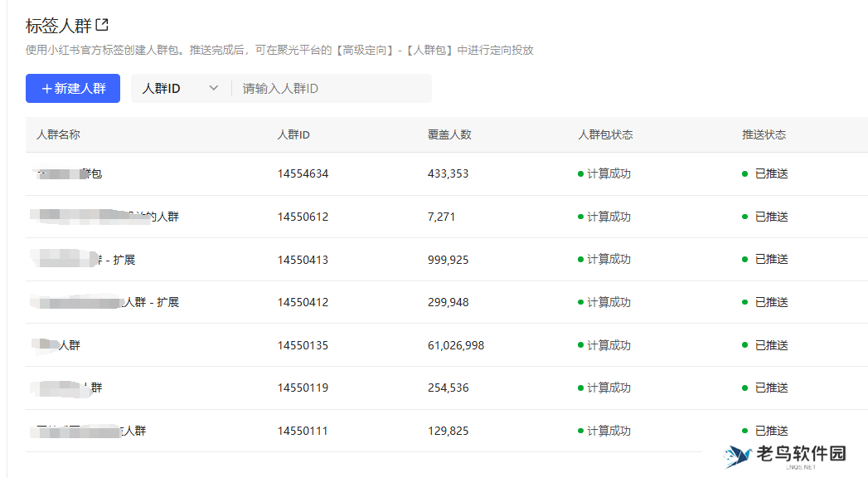Click the 新建人群 button
Screen dimensions: 868x478
click(x=73, y=88)
